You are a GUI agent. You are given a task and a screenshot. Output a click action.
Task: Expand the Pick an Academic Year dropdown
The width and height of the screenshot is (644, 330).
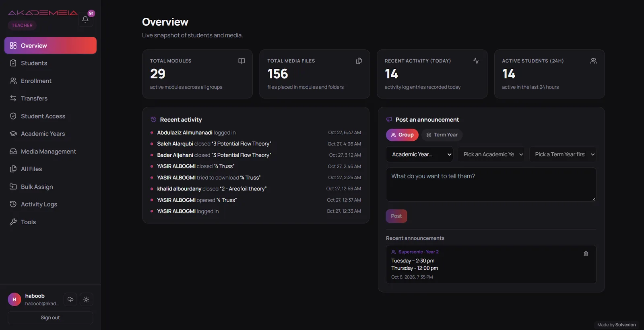tap(491, 154)
